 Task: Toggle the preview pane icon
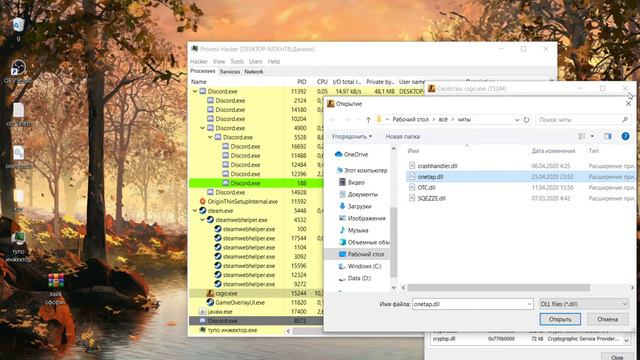pyautogui.click(x=608, y=136)
